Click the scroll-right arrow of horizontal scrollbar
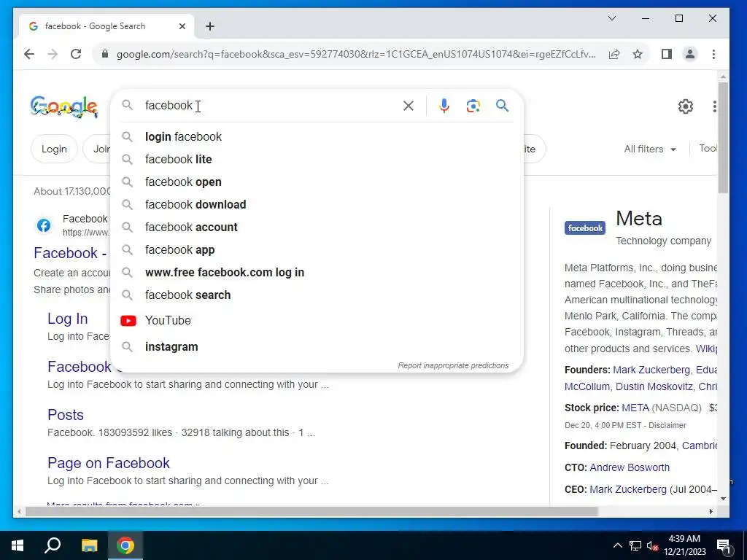 [711, 511]
